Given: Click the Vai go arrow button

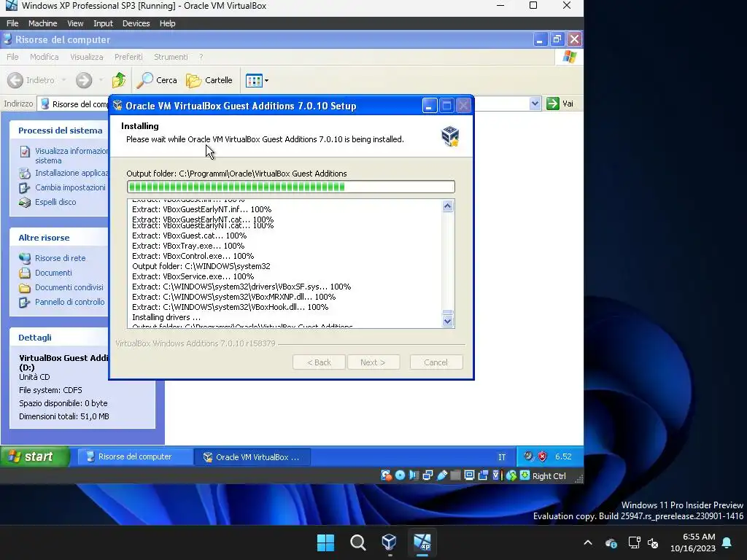Looking at the screenshot, I should tap(560, 104).
